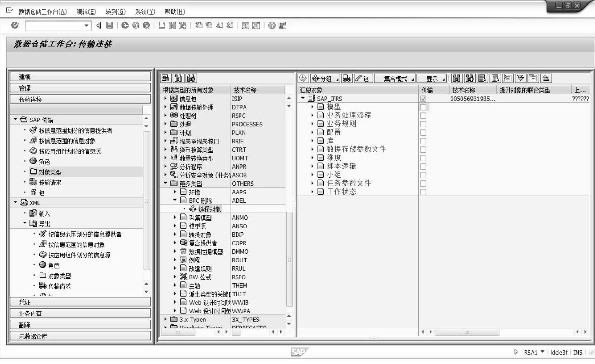Open the 翻译 navigation section

(x=80, y=324)
